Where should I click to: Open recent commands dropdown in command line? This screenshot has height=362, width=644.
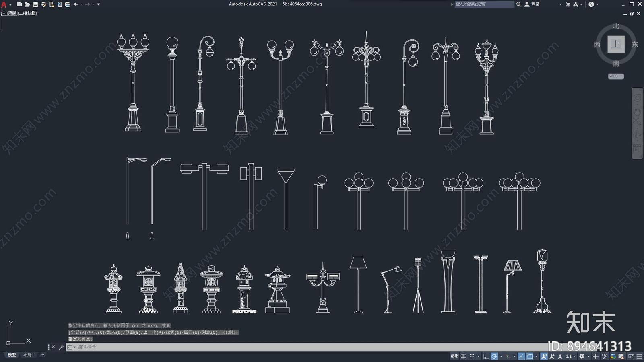(x=71, y=347)
